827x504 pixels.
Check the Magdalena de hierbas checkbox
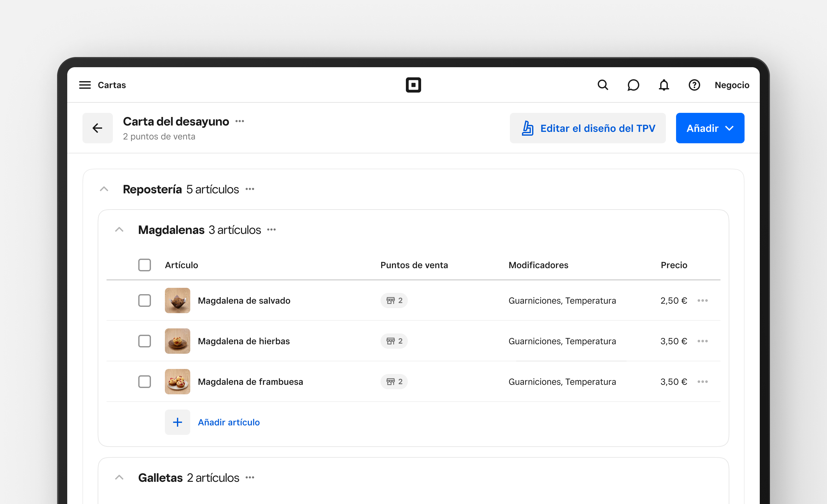pos(145,341)
